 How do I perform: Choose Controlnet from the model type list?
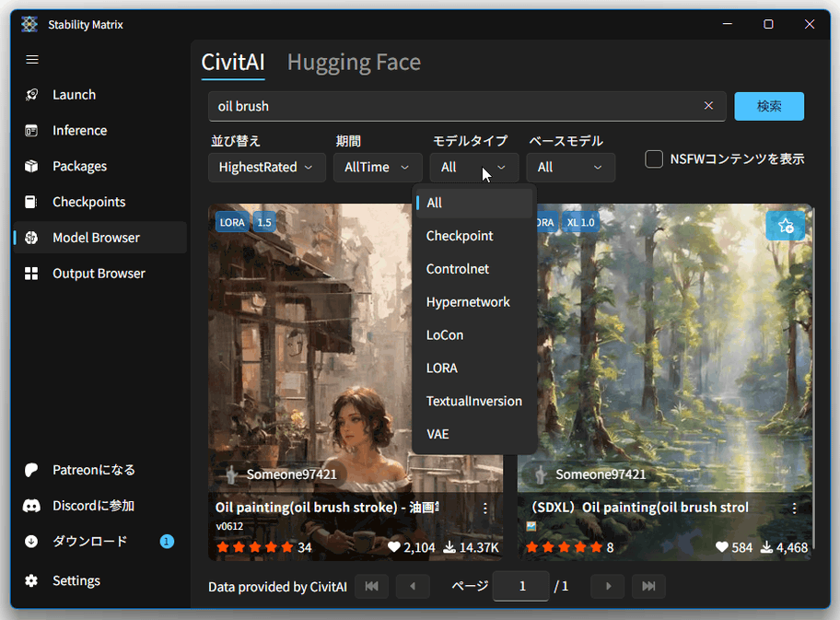pos(474,269)
